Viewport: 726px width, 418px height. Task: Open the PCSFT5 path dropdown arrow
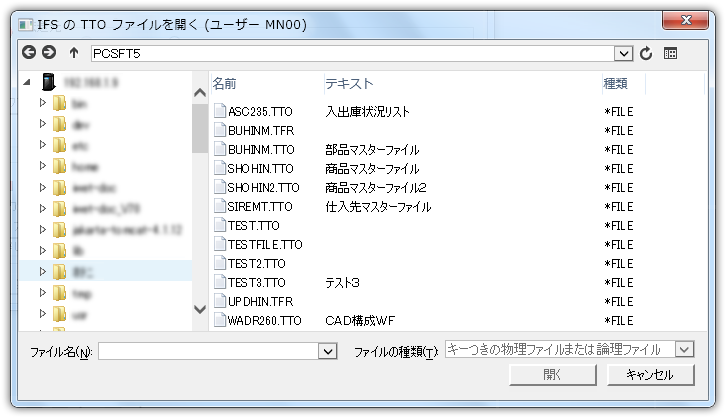pos(624,53)
